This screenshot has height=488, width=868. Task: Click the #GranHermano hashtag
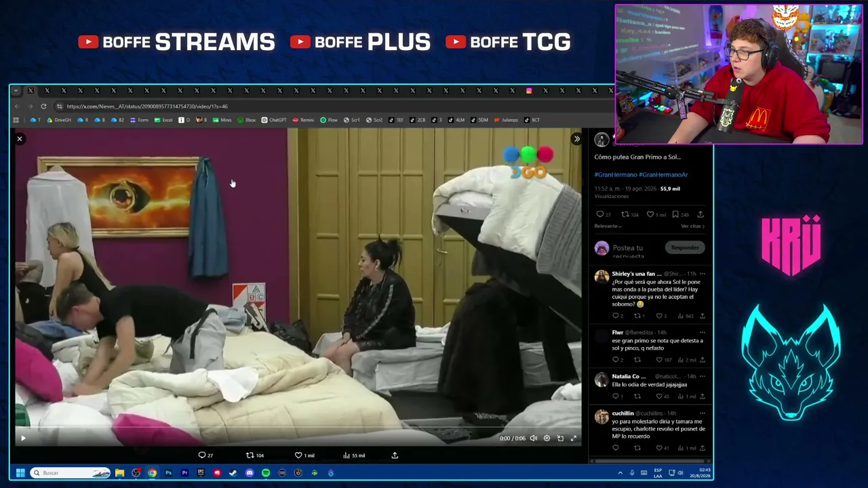point(616,175)
